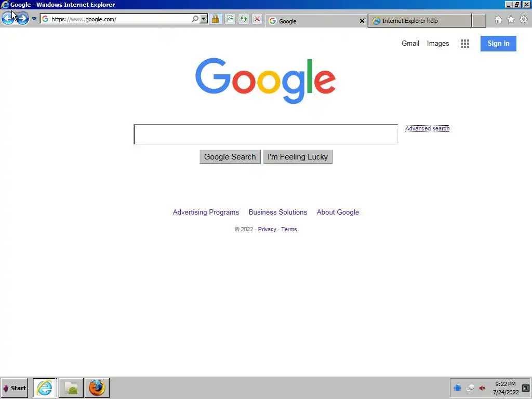Viewport: 532px width, 399px height.
Task: Go forward with the Forward arrow button
Action: (22, 18)
